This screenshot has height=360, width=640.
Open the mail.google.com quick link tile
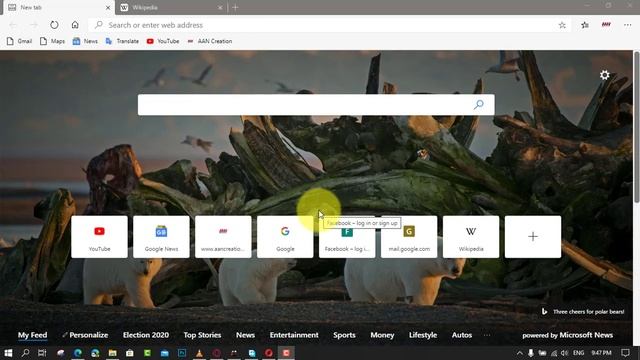[x=409, y=237]
